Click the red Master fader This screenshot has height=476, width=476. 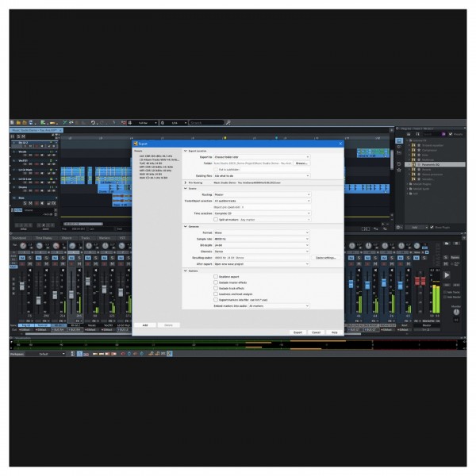(x=420, y=281)
